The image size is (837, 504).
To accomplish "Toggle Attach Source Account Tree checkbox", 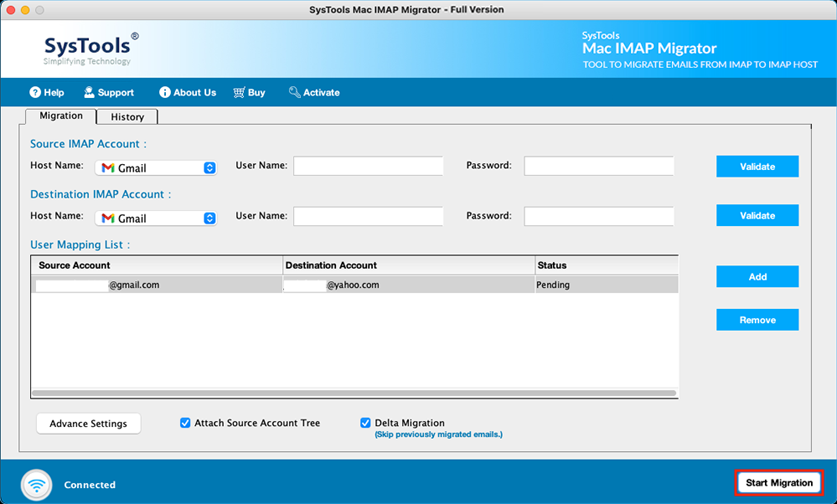I will [185, 423].
